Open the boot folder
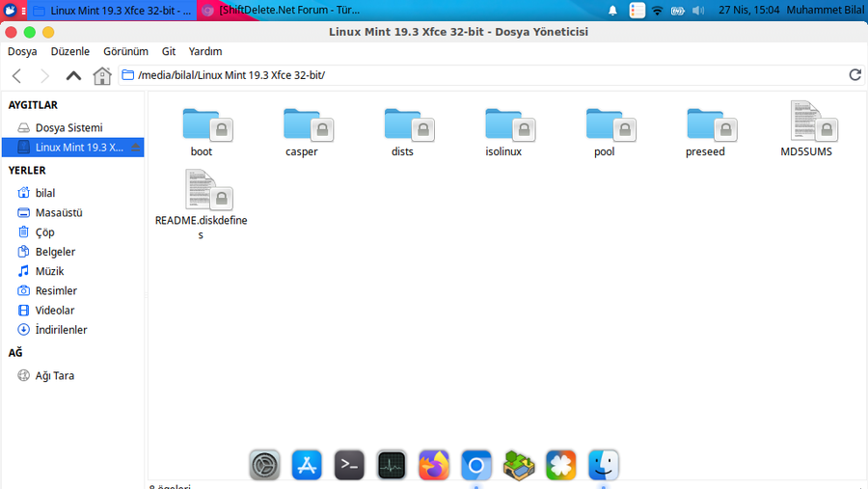 coord(202,132)
